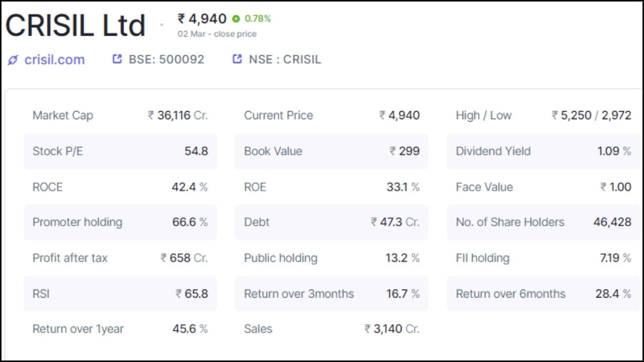The image size is (644, 362).
Task: Open the crisil.com website link
Action: pos(54,59)
